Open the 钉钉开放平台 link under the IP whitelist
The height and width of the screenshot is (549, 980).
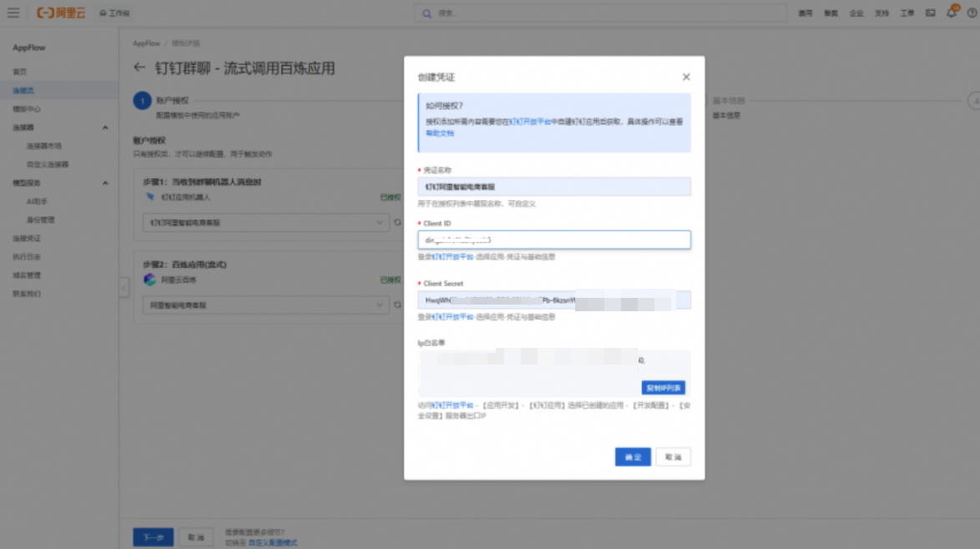[452, 405]
